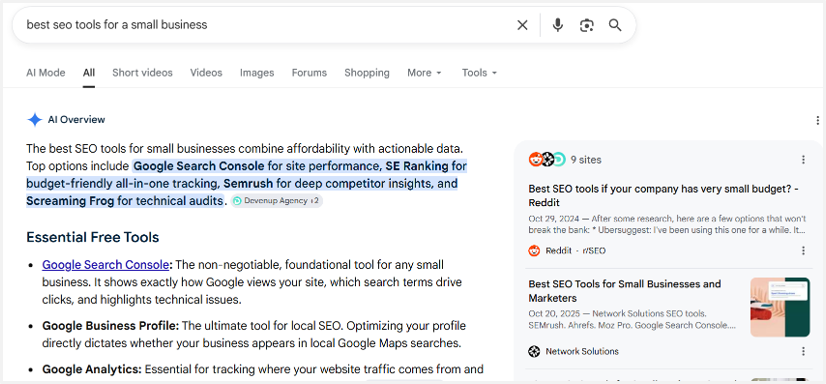
Task: Select the All results tab
Action: pyautogui.click(x=88, y=73)
